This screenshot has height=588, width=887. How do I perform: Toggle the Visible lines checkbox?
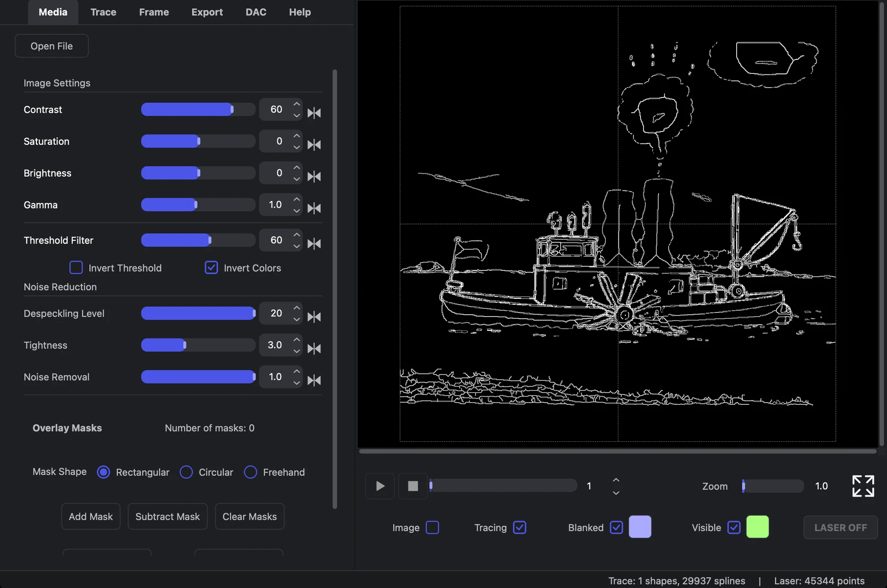point(734,527)
